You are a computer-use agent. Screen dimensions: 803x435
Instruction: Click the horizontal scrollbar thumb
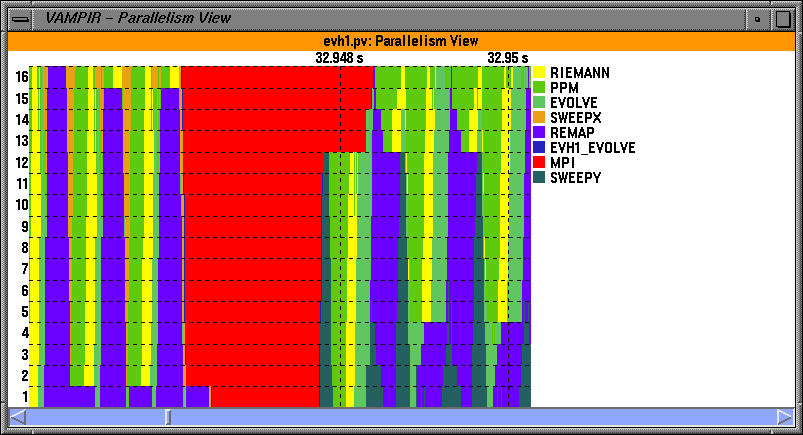[167, 417]
